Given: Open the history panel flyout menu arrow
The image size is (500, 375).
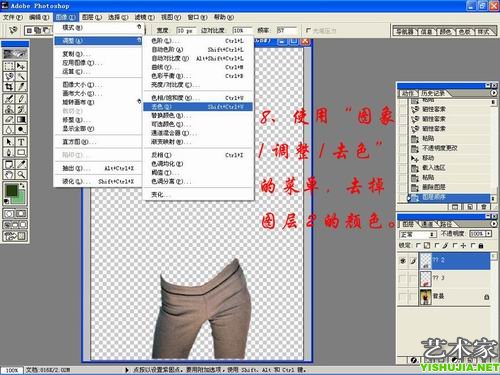Looking at the screenshot, I should coord(494,93).
